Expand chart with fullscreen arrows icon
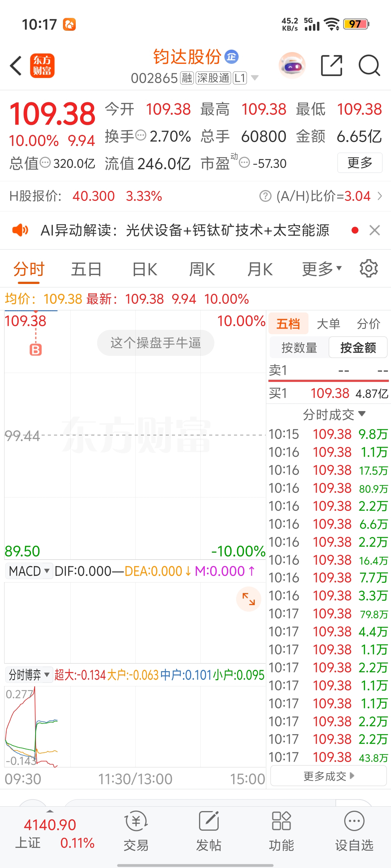The height and width of the screenshot is (868, 391). point(249,599)
